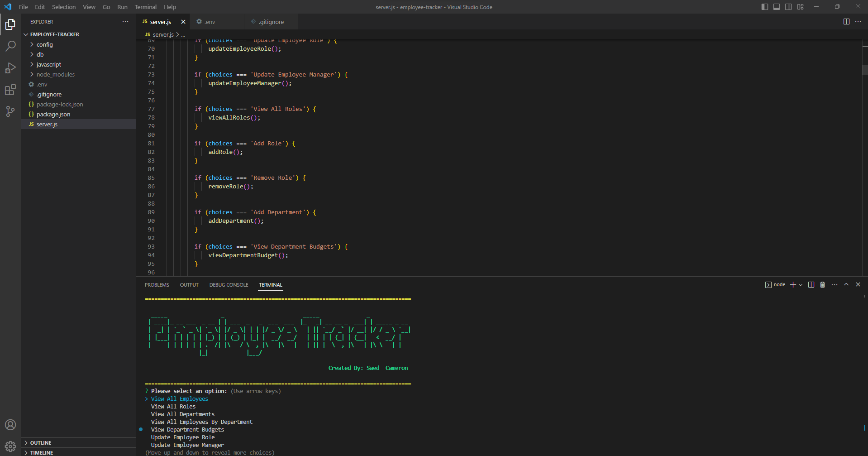
Task: Open Explorer Views and More Actions ellipsis
Action: pyautogui.click(x=125, y=22)
